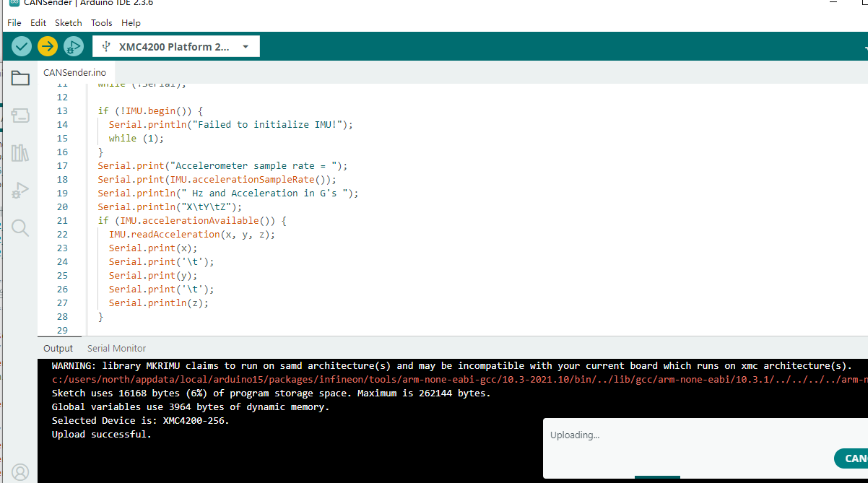Click the Serial.print(y) line
868x483 pixels.
[153, 275]
